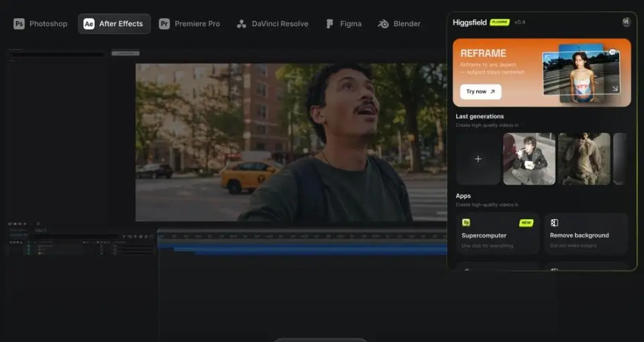The height and width of the screenshot is (342, 644).
Task: Click the PLUGINS badge
Action: click(x=499, y=22)
